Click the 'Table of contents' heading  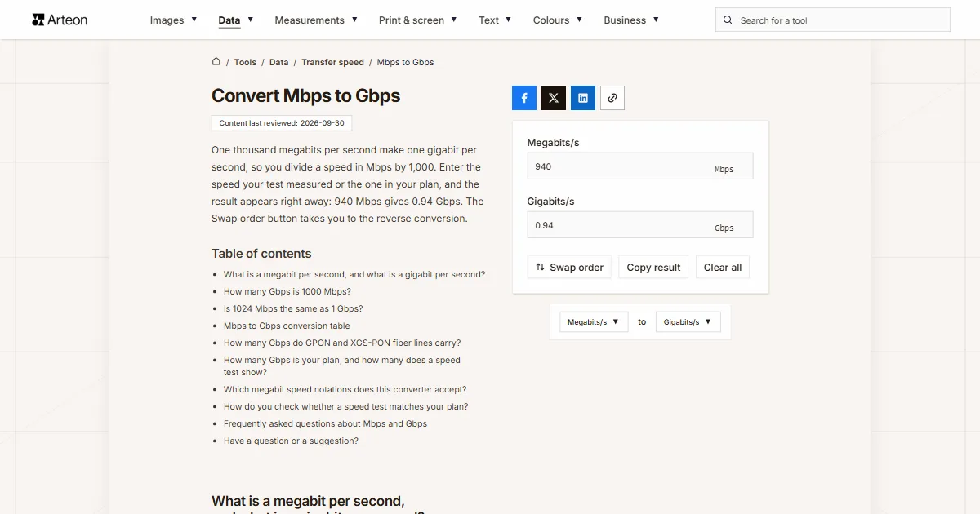pyautogui.click(x=261, y=254)
